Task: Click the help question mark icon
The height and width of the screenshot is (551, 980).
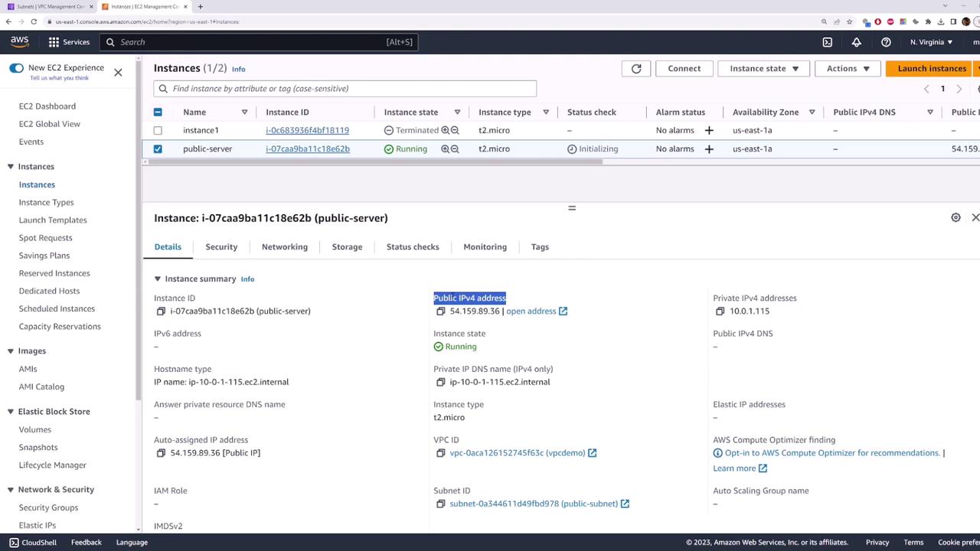Action: point(886,42)
